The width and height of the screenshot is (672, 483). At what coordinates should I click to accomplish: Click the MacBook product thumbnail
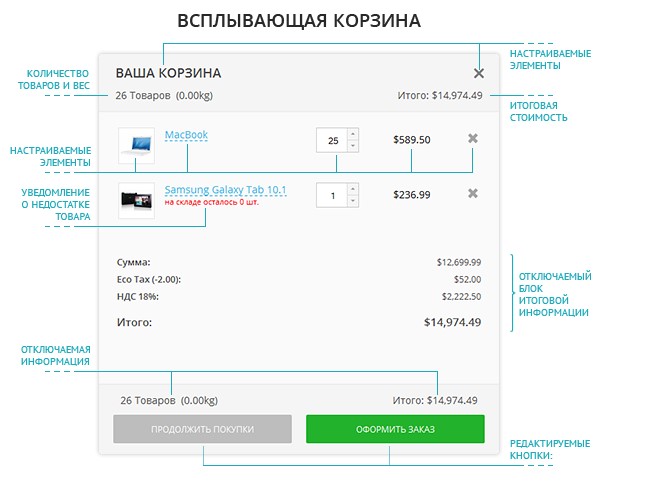click(x=136, y=145)
